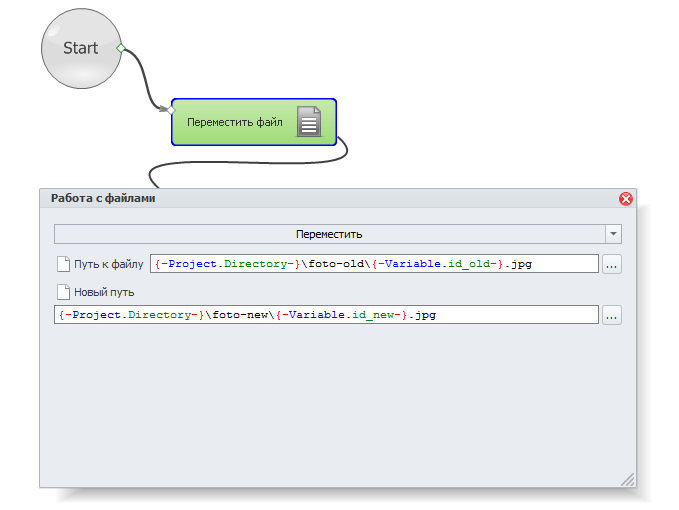679x510 pixels.
Task: Browse for a file with Путь к файлу ellipsis button
Action: [612, 264]
